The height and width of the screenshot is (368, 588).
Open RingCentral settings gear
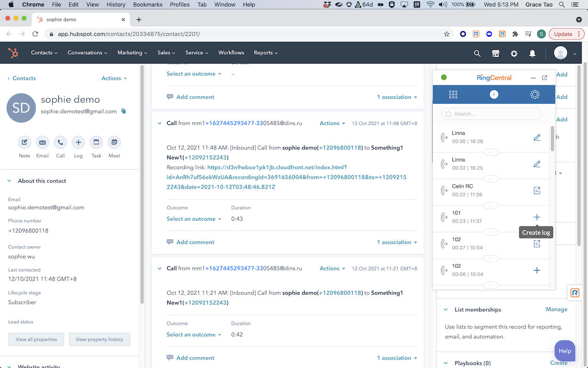[x=534, y=94]
